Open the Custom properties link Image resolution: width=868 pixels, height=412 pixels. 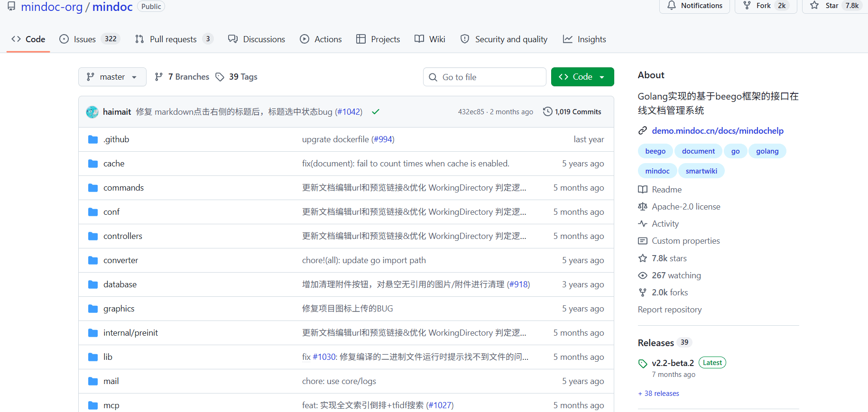click(686, 241)
